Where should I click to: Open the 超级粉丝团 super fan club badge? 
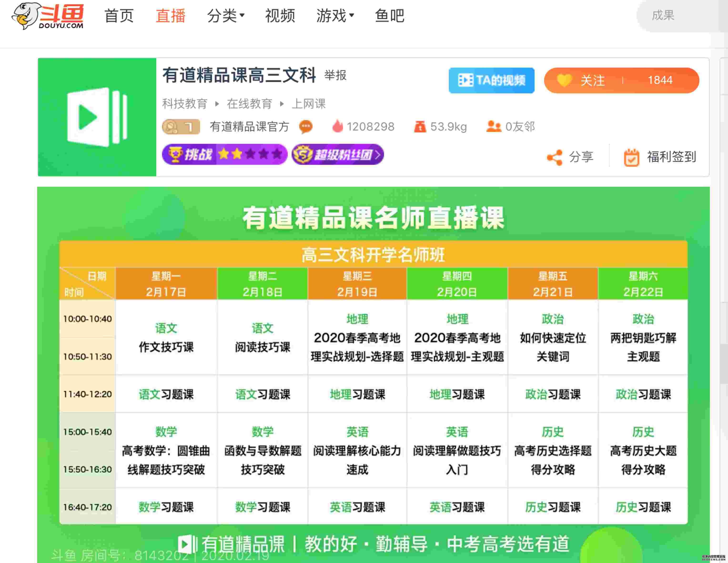pyautogui.click(x=337, y=154)
